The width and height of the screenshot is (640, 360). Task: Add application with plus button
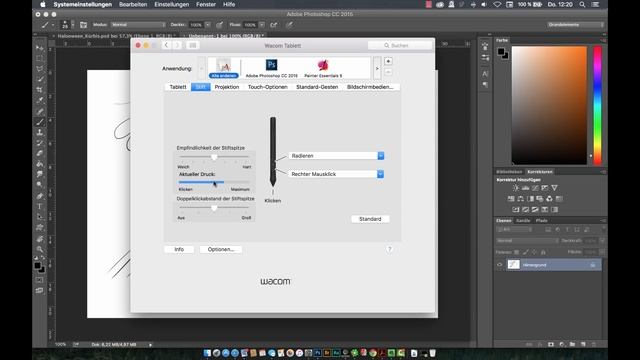coord(388,61)
